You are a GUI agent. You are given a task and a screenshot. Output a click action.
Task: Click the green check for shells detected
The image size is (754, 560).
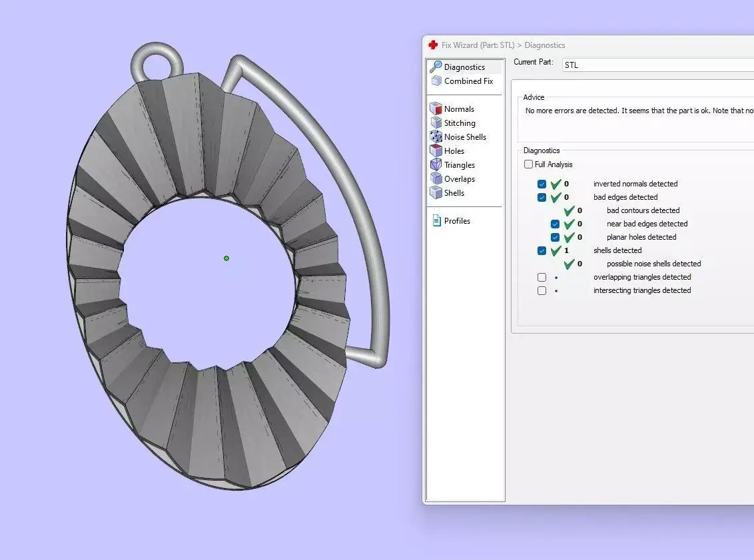point(556,250)
